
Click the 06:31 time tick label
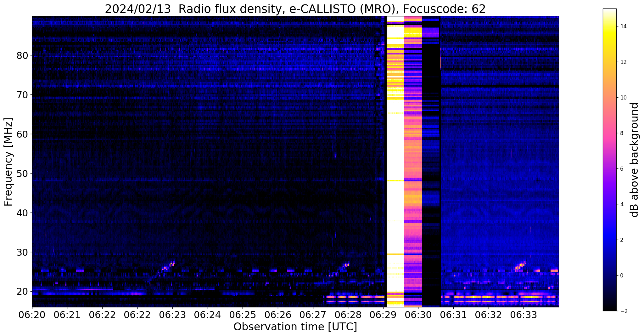(x=453, y=315)
